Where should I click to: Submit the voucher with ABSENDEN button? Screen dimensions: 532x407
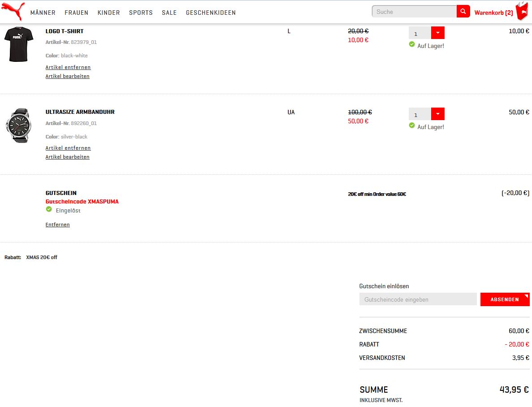pos(505,299)
